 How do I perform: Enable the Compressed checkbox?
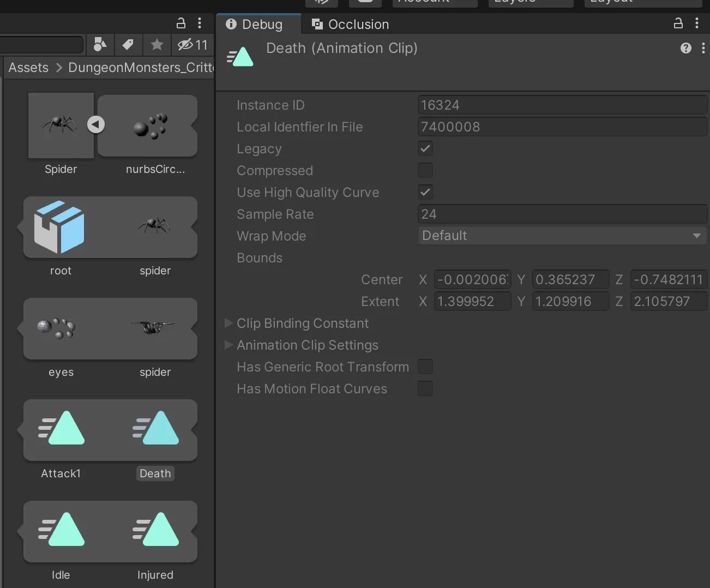(x=425, y=170)
